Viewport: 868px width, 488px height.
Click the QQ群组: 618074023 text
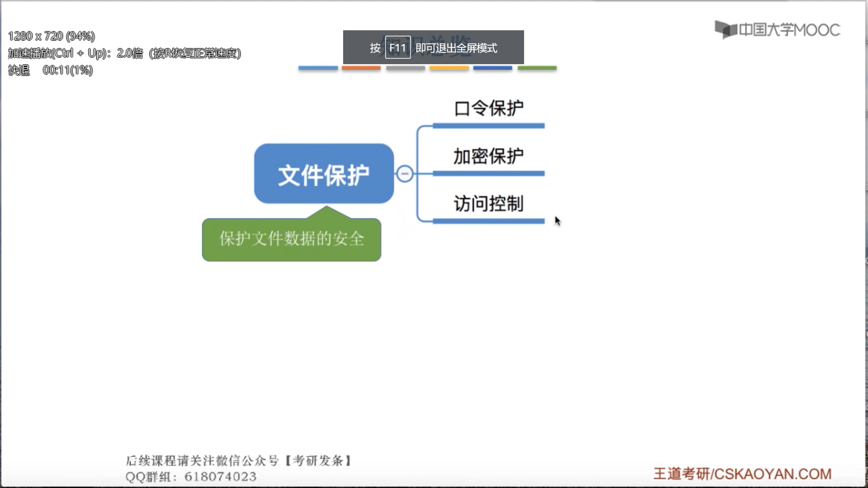point(191,477)
